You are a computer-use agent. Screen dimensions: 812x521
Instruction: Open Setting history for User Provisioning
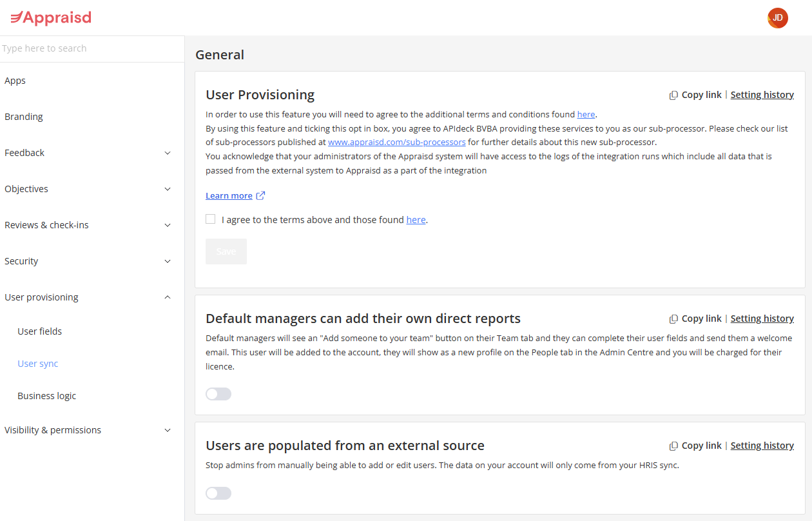click(x=762, y=95)
